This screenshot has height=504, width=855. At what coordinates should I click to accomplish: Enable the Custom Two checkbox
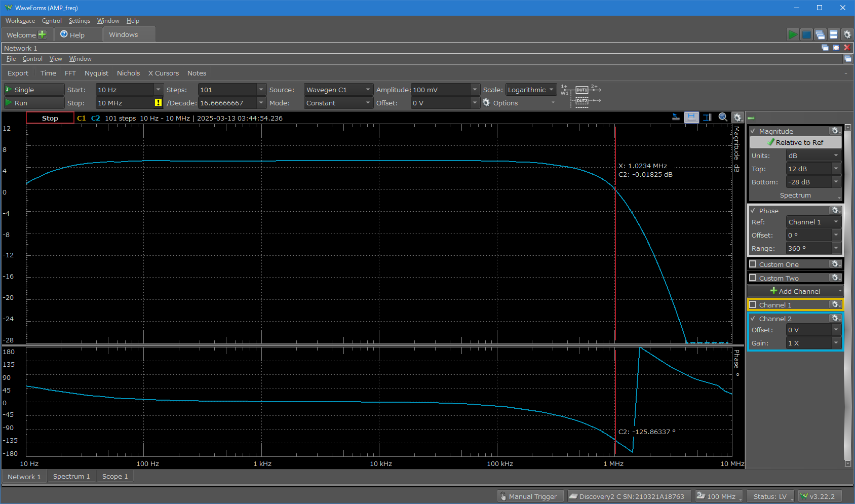click(753, 278)
